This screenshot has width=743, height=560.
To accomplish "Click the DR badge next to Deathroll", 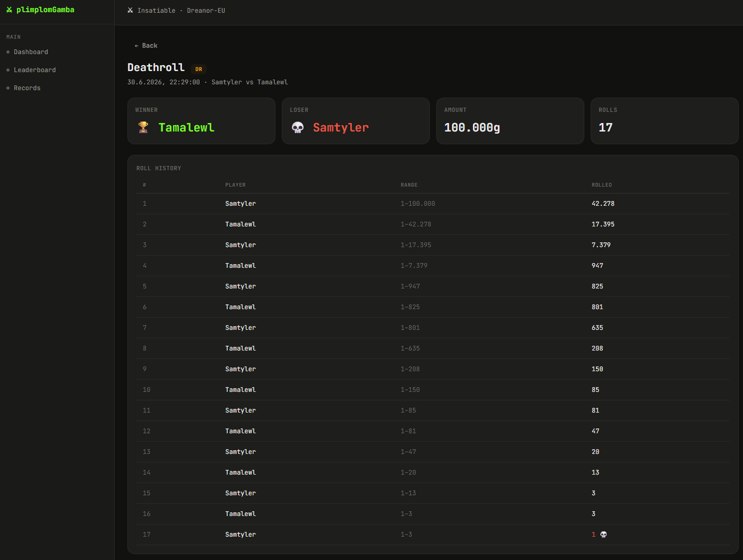I will coord(198,69).
